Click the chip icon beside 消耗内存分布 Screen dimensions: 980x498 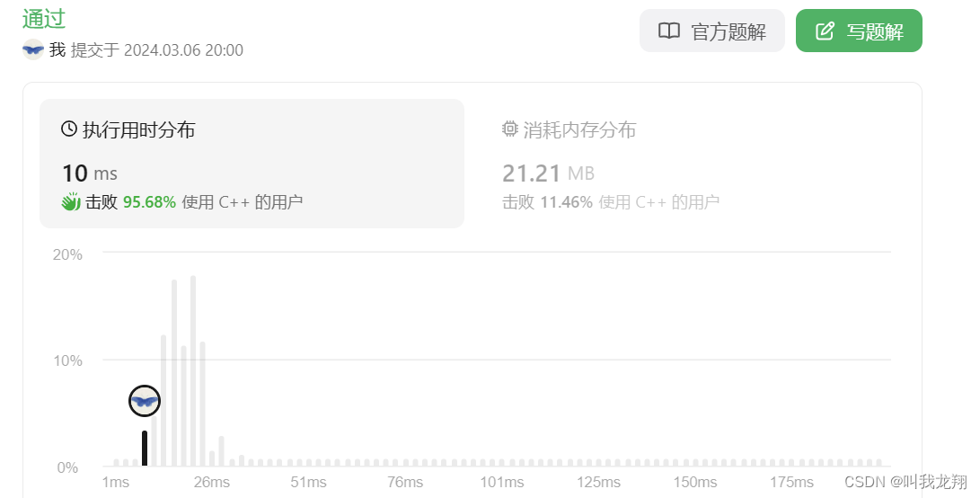[x=510, y=129]
